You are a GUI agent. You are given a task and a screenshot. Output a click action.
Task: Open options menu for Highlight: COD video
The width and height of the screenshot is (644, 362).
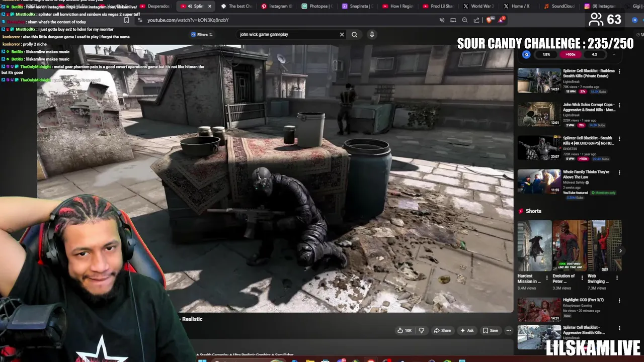click(619, 301)
